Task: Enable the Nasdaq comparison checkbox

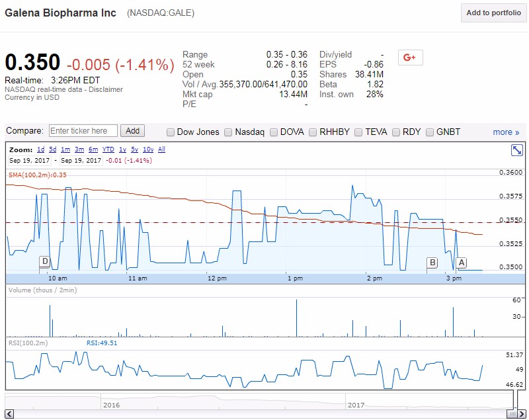Action: [x=228, y=132]
